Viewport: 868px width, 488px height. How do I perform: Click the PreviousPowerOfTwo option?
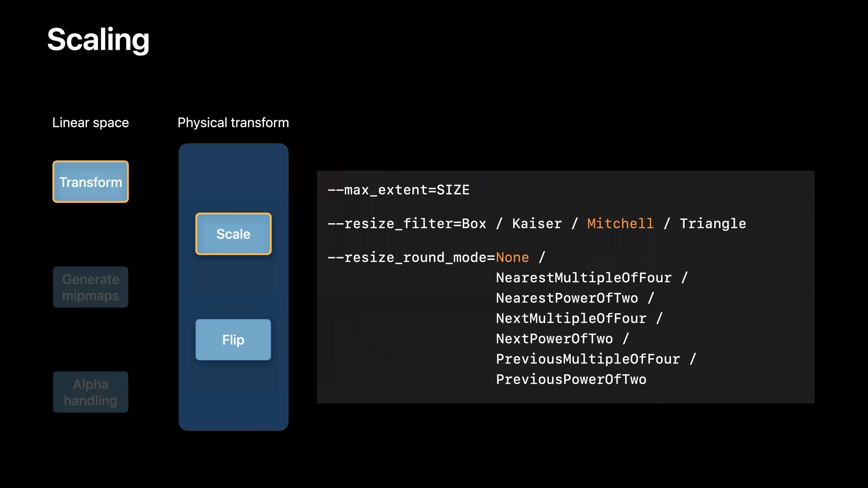coord(571,379)
